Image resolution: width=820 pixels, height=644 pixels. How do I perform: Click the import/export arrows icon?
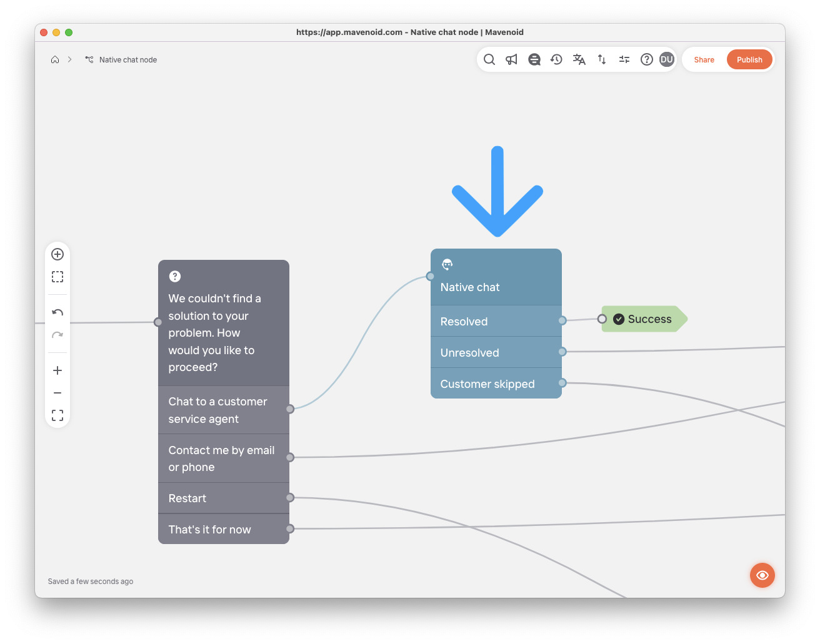(602, 59)
